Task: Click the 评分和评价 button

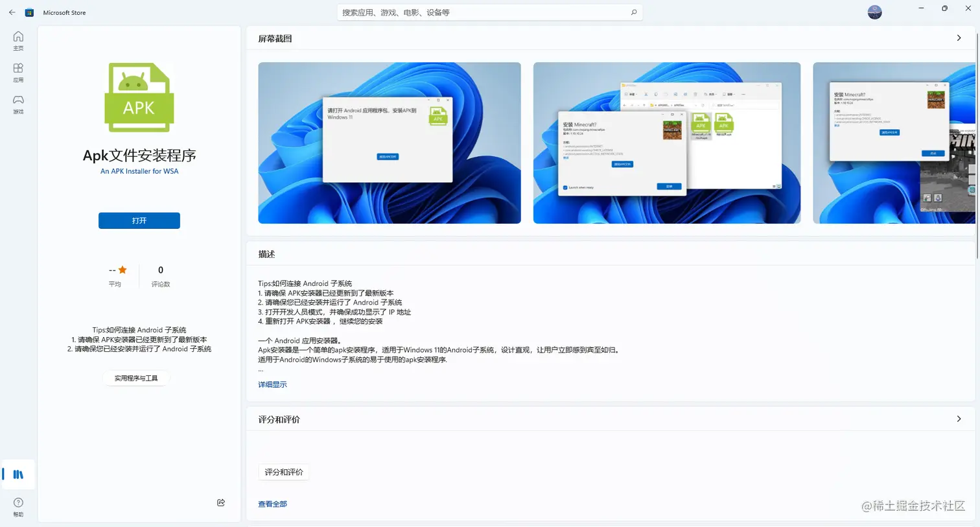Action: (284, 472)
